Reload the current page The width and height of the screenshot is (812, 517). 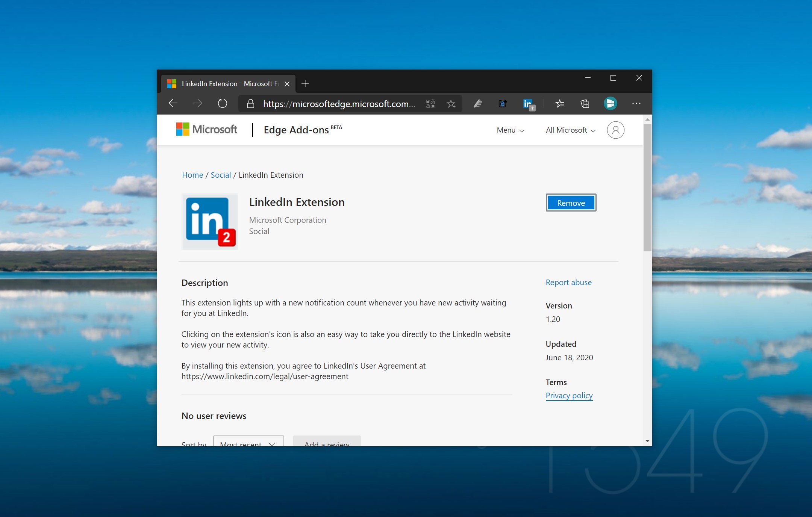(223, 103)
